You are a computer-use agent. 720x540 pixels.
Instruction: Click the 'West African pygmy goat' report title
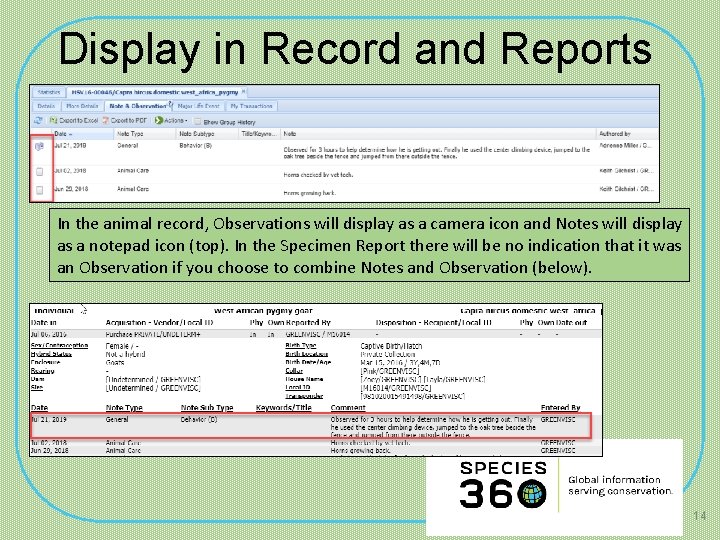263,311
